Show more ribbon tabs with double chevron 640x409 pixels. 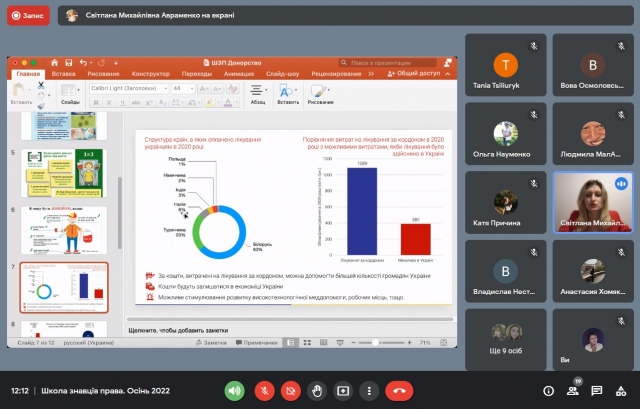coord(371,74)
